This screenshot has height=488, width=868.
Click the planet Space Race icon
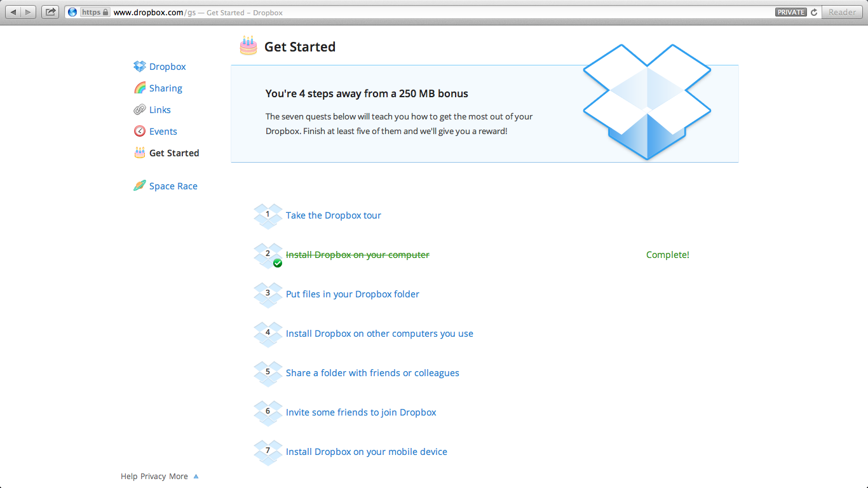click(x=140, y=186)
